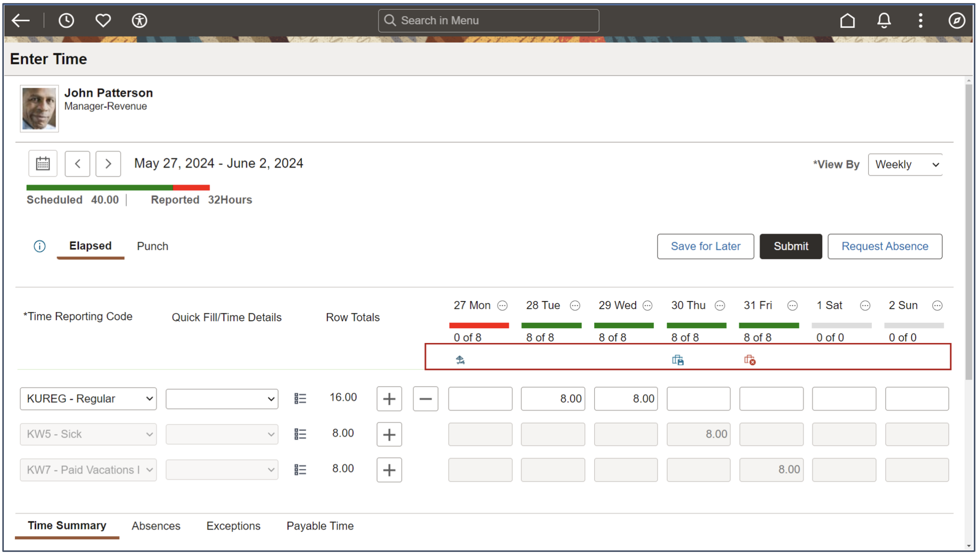Click the Request Absence button
980x555 pixels.
click(x=885, y=246)
